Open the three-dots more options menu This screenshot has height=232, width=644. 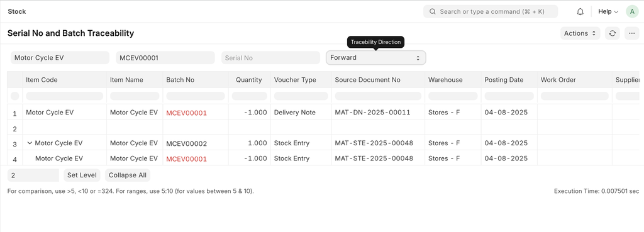(x=631, y=33)
